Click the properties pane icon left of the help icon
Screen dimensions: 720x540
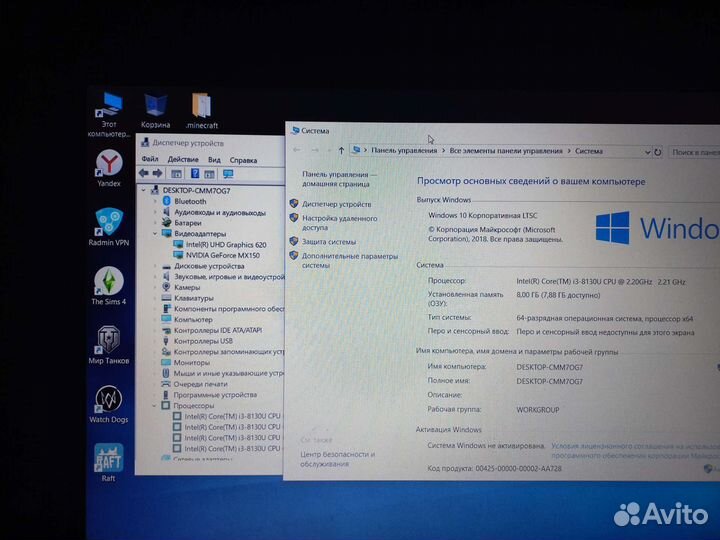(176, 174)
